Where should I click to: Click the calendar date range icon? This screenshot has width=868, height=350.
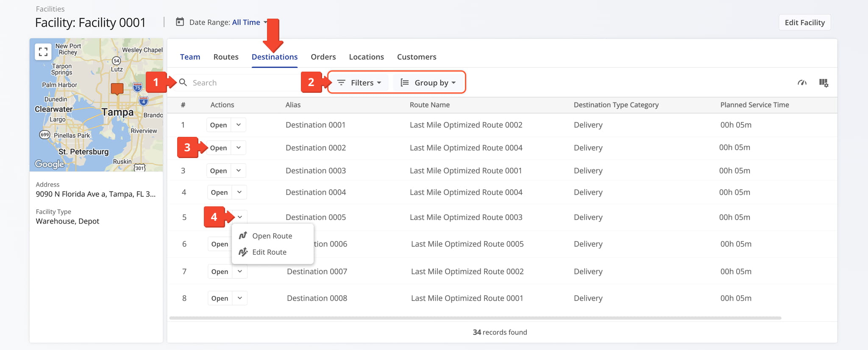click(x=180, y=22)
